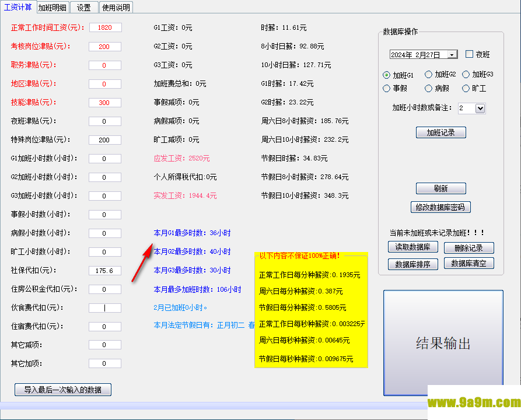
Task: Focus the G3加班小时数 input field
Action: tap(104, 196)
